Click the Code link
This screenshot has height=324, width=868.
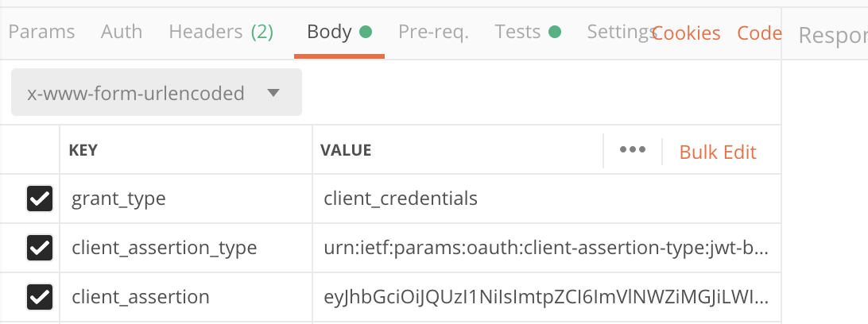coord(759,33)
